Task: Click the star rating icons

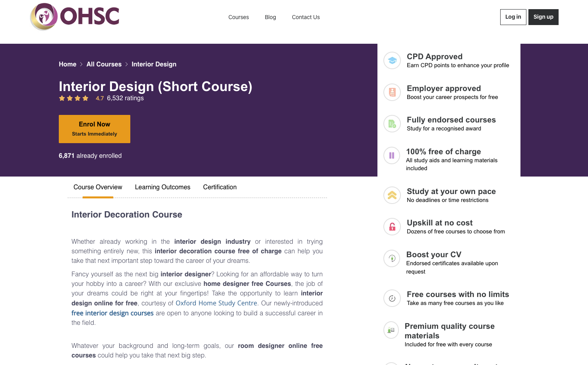Action: [x=73, y=98]
